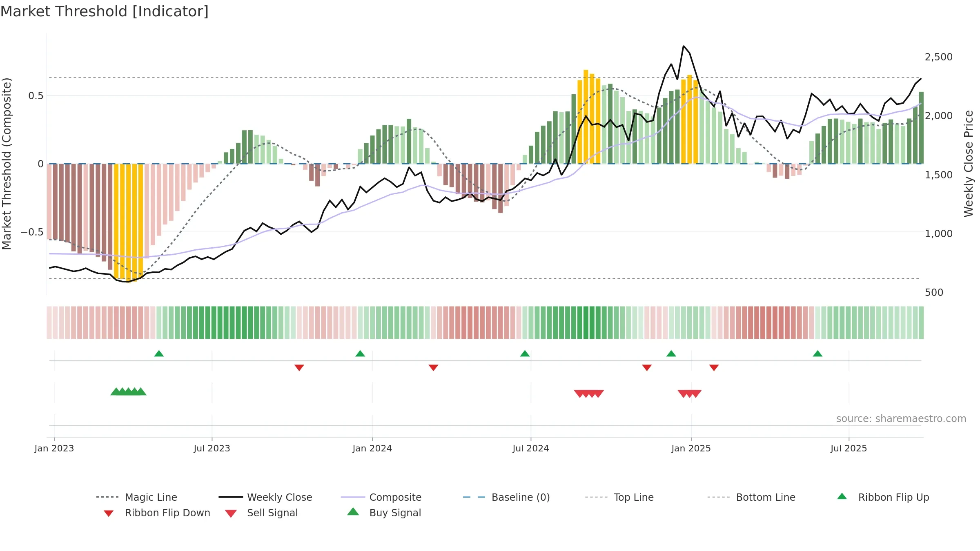Click the Weekly Close Price axis title
This screenshot has height=551, width=980.
969,164
